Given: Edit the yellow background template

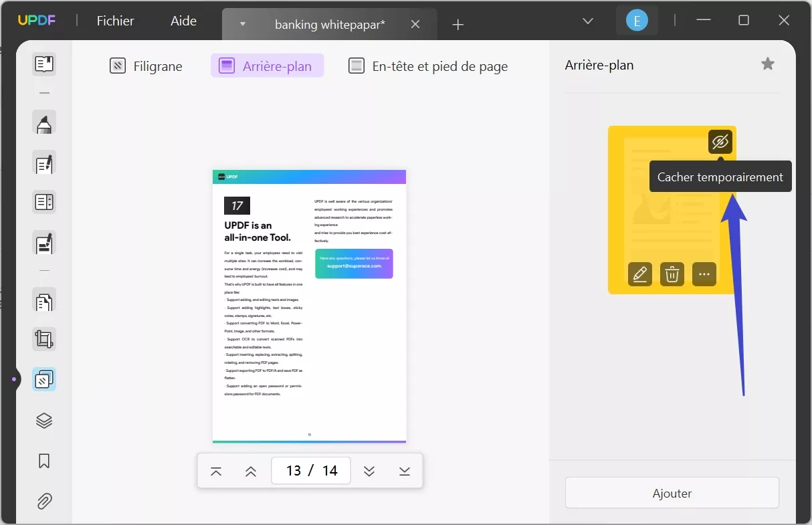Looking at the screenshot, I should (x=640, y=274).
